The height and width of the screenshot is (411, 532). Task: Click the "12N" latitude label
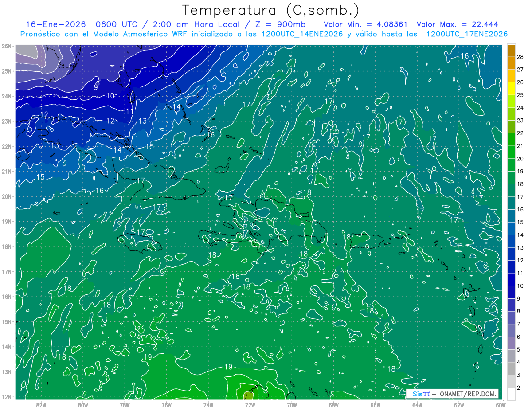click(7, 397)
